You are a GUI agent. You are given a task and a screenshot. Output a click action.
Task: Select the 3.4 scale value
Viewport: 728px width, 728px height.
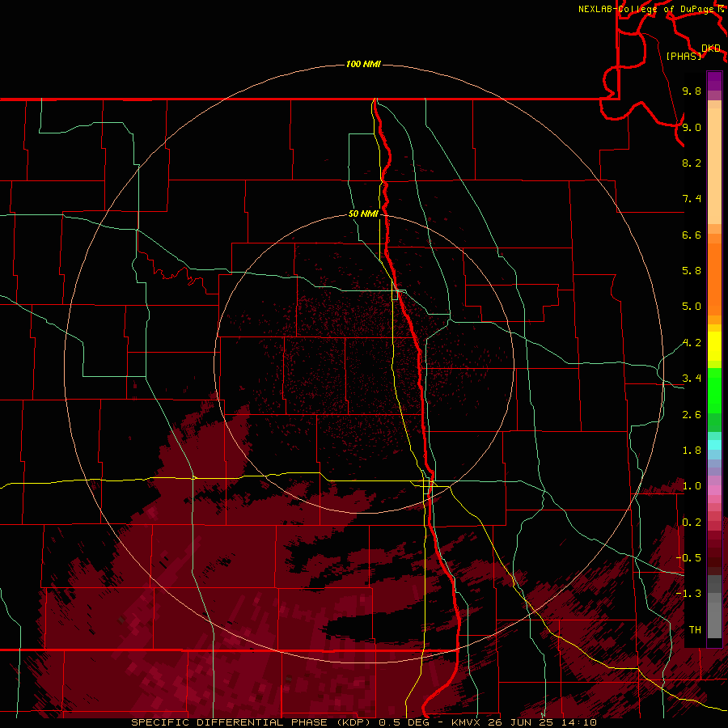pos(692,379)
